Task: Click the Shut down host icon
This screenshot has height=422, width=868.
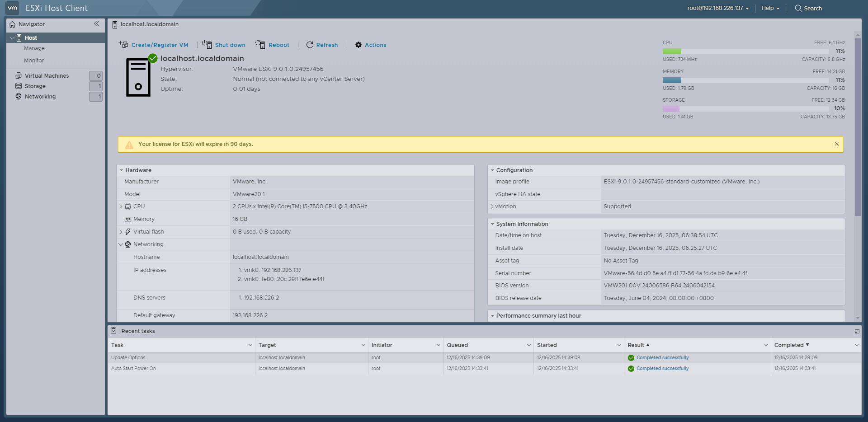Action: (208, 44)
